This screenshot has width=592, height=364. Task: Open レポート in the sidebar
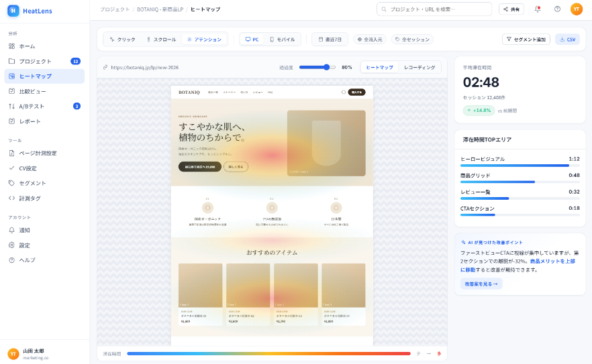click(x=44, y=121)
